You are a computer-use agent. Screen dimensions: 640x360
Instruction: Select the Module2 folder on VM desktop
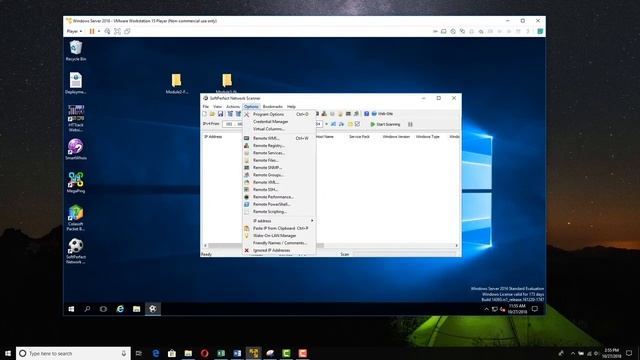177,84
